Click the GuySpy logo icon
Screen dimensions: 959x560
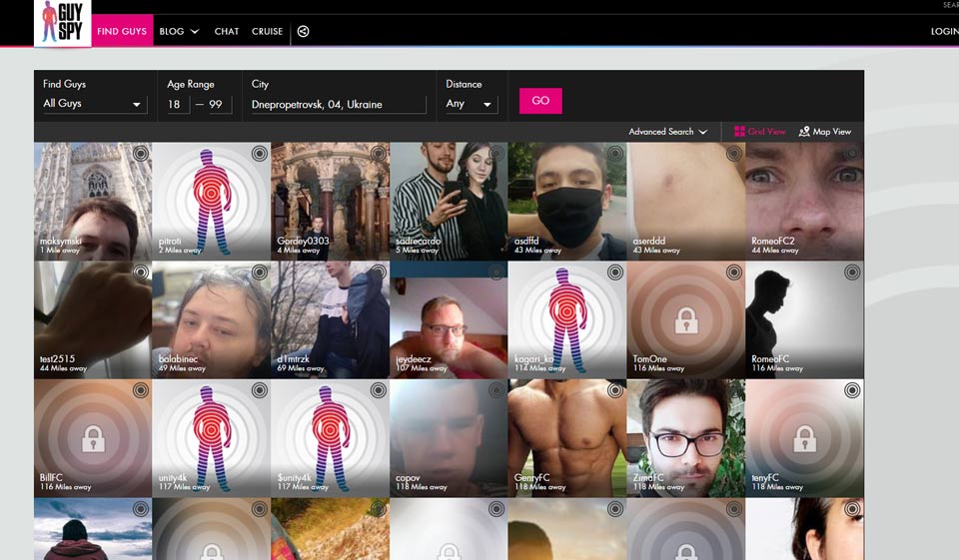coord(62,23)
